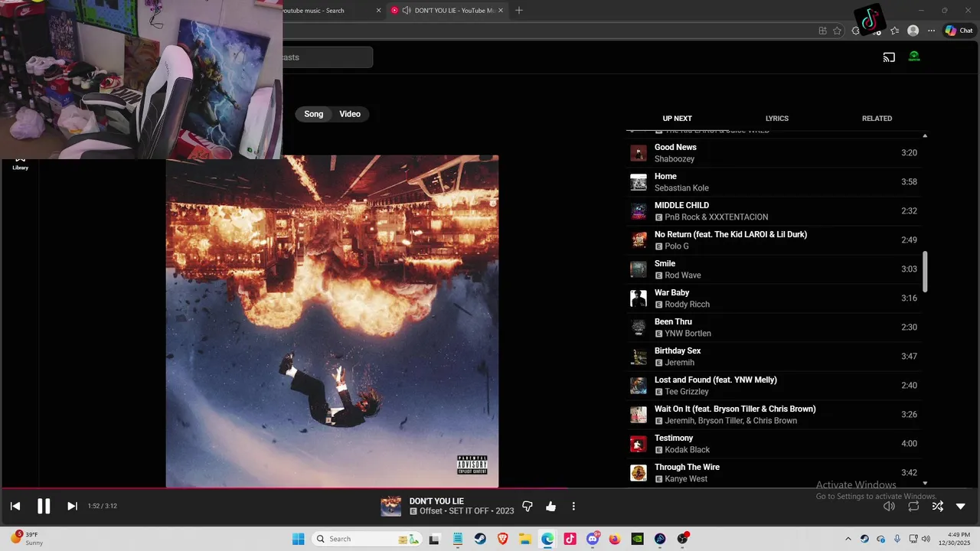The height and width of the screenshot is (551, 980).
Task: Like DON'T YOU LIE with thumbs up
Action: pos(550,506)
